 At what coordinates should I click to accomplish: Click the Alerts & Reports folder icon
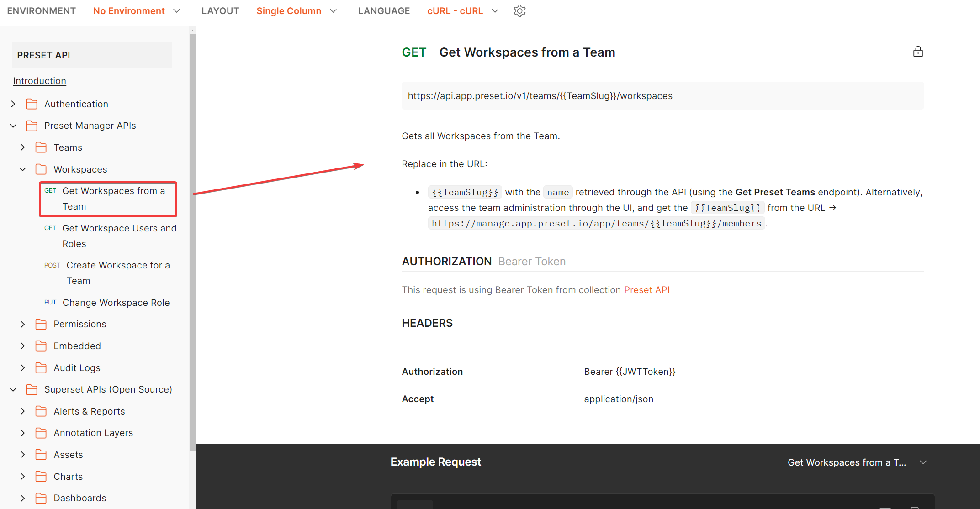(41, 411)
